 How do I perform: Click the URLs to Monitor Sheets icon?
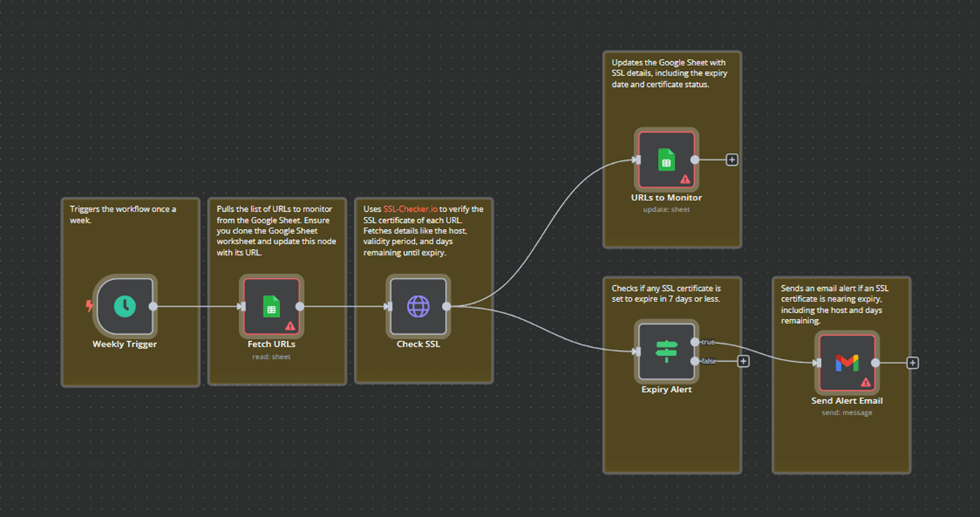pyautogui.click(x=666, y=159)
